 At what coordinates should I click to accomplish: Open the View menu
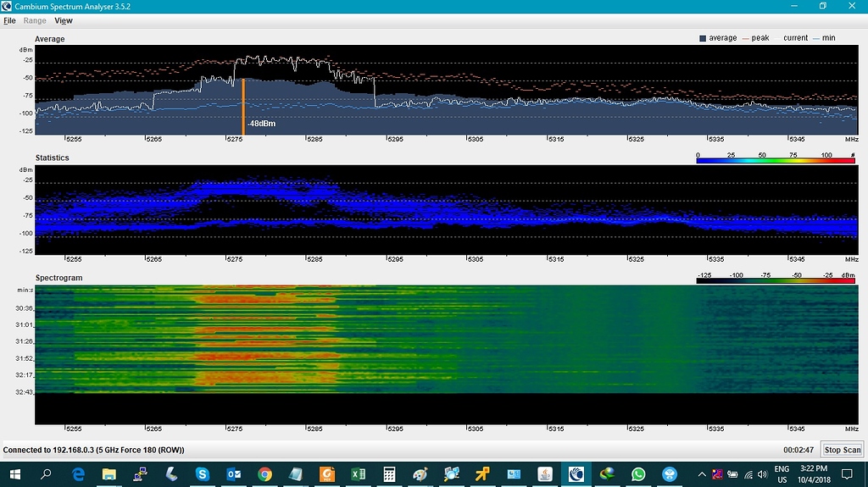[63, 20]
